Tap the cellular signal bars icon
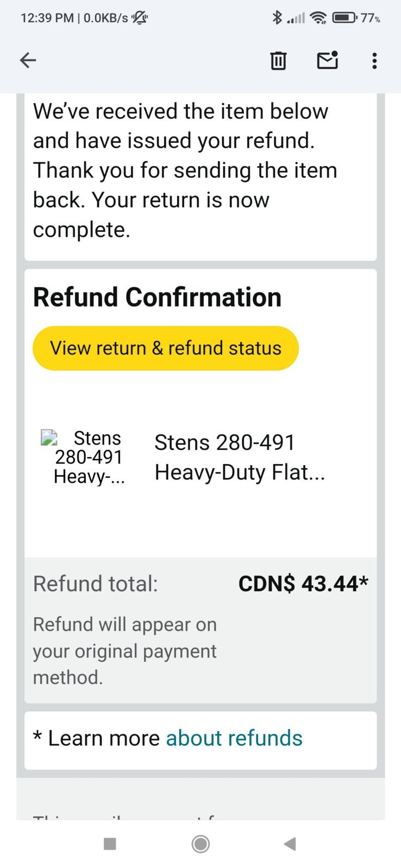 point(296,18)
